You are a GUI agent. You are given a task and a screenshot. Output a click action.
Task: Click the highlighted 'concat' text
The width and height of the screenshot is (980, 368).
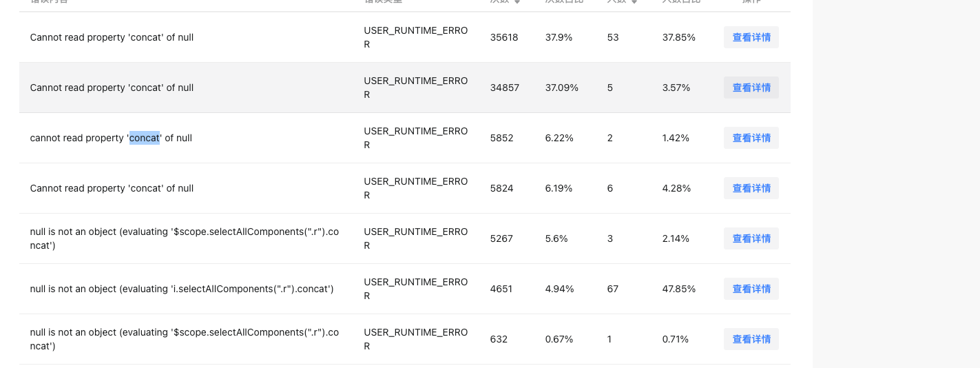(x=145, y=138)
